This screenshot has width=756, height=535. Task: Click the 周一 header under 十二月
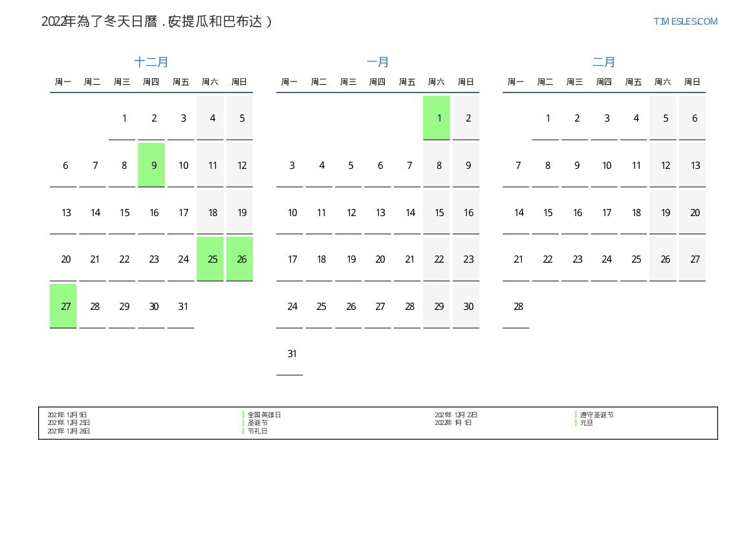point(63,82)
